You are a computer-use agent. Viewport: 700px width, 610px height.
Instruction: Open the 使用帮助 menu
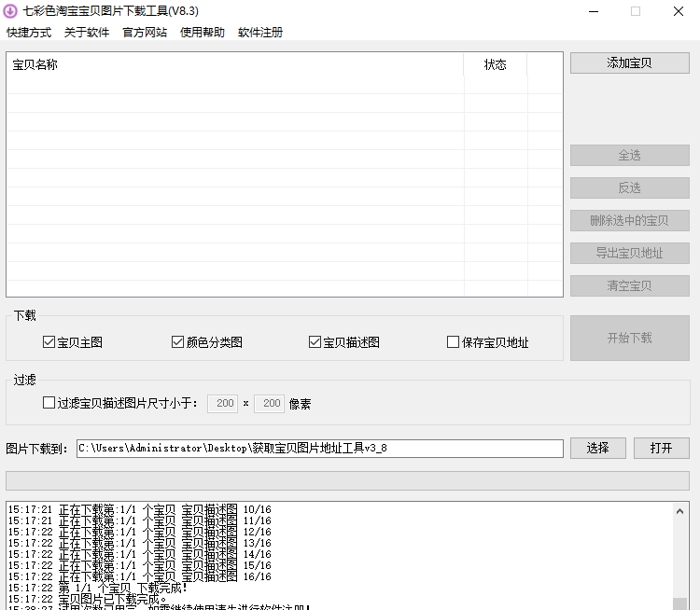pyautogui.click(x=203, y=33)
